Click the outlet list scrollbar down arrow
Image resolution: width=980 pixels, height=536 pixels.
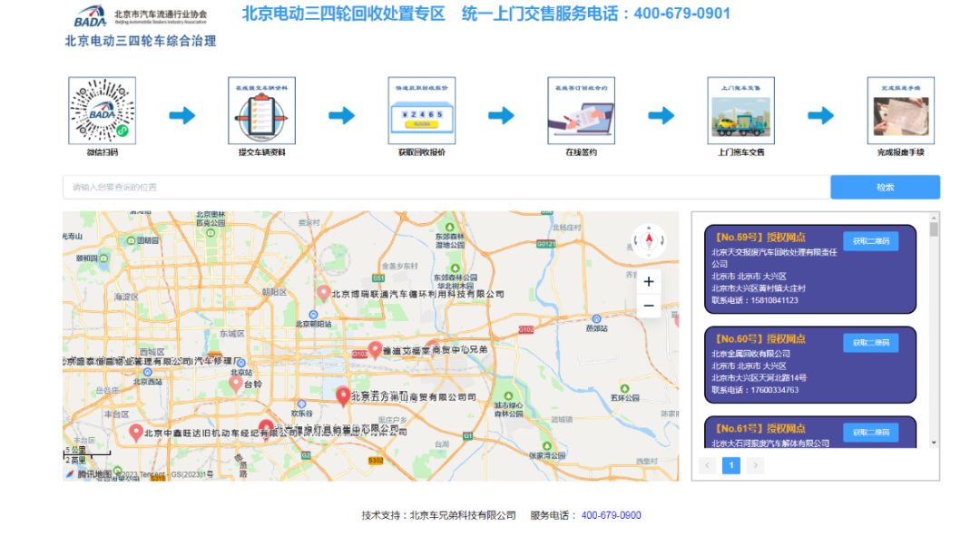pos(934,443)
